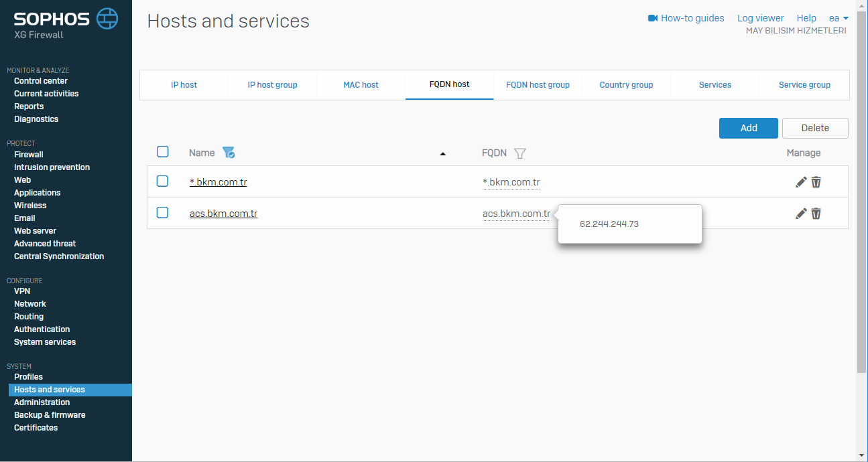Open the Country group tab
Viewport: 868px width, 462px height.
click(x=626, y=85)
